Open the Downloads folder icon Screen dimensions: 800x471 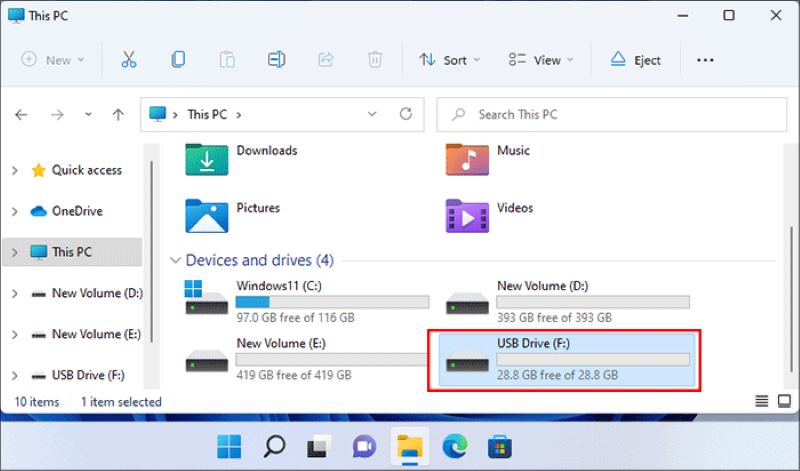[x=207, y=159]
